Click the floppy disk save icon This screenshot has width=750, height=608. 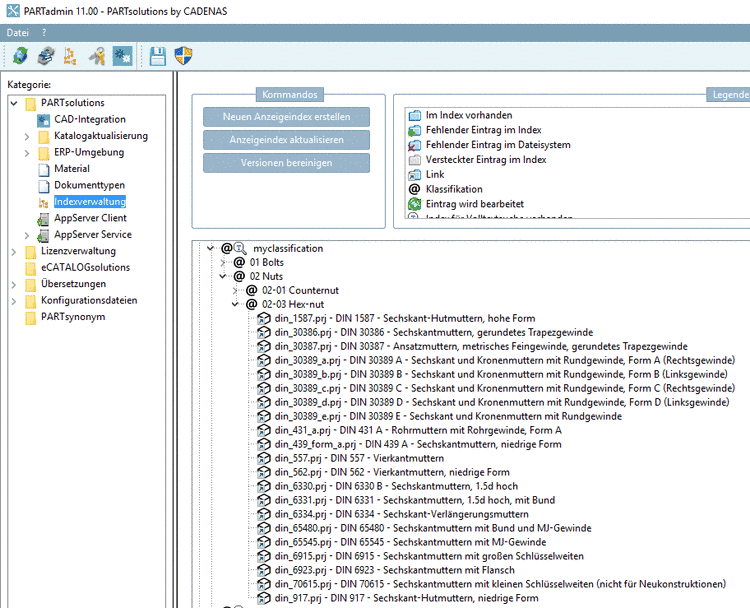[x=158, y=57]
